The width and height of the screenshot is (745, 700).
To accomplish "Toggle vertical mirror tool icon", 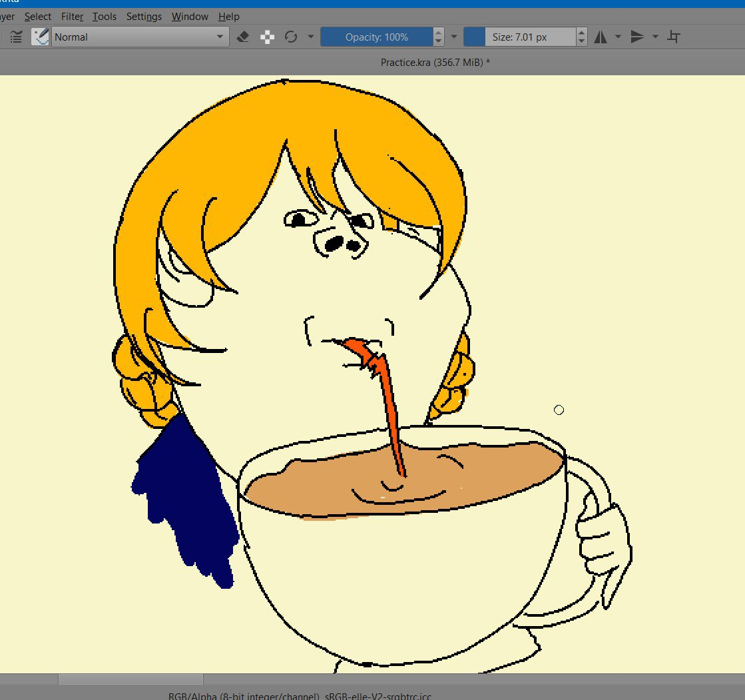I will click(637, 37).
